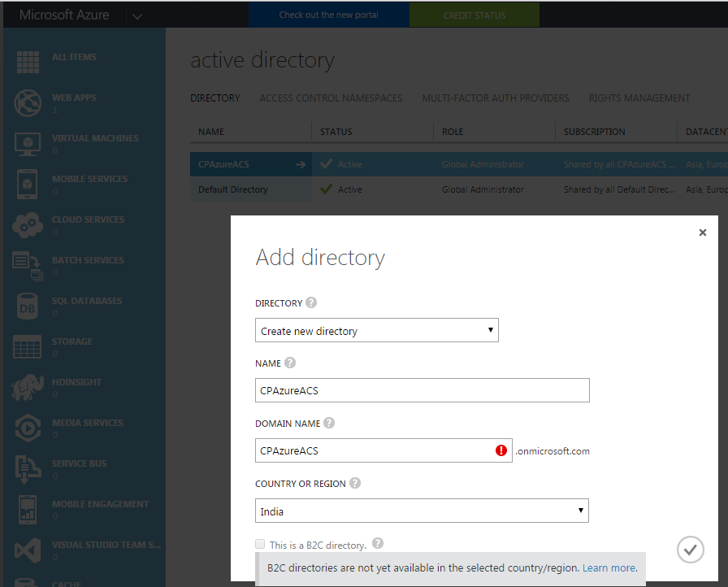Click the Name field help icon
Screen dimensions: 728x587
pyautogui.click(x=290, y=363)
